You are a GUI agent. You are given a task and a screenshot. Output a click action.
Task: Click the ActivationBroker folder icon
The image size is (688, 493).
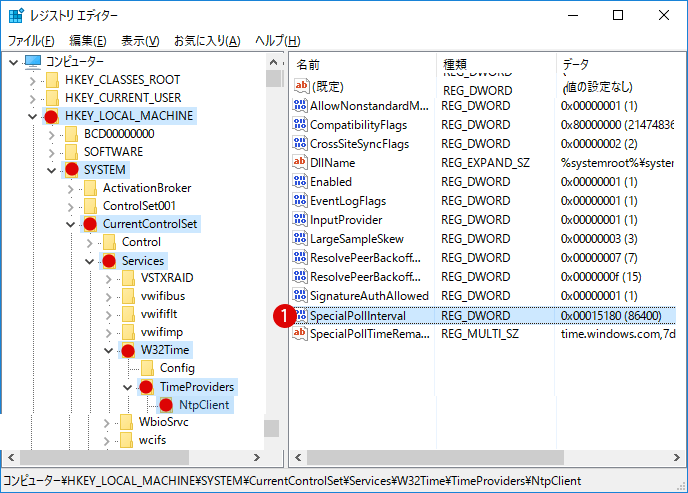tap(90, 188)
